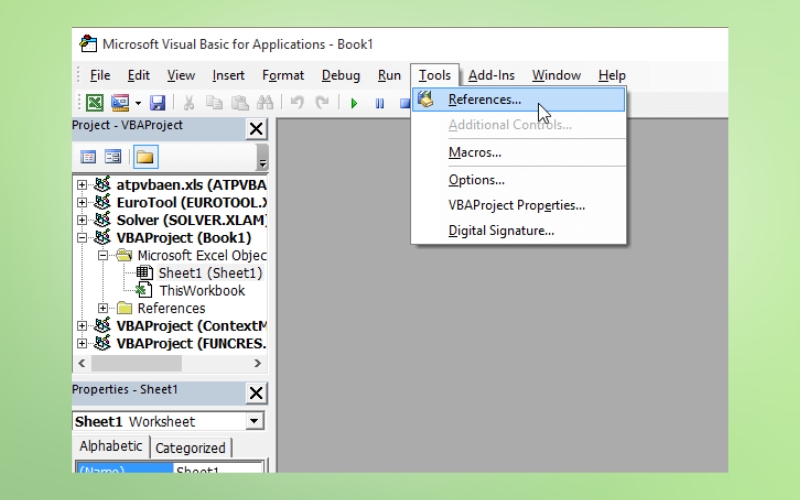Screen dimensions: 800x500
Task: Open the Sheet1 Worksheet object dropdown
Action: [254, 421]
